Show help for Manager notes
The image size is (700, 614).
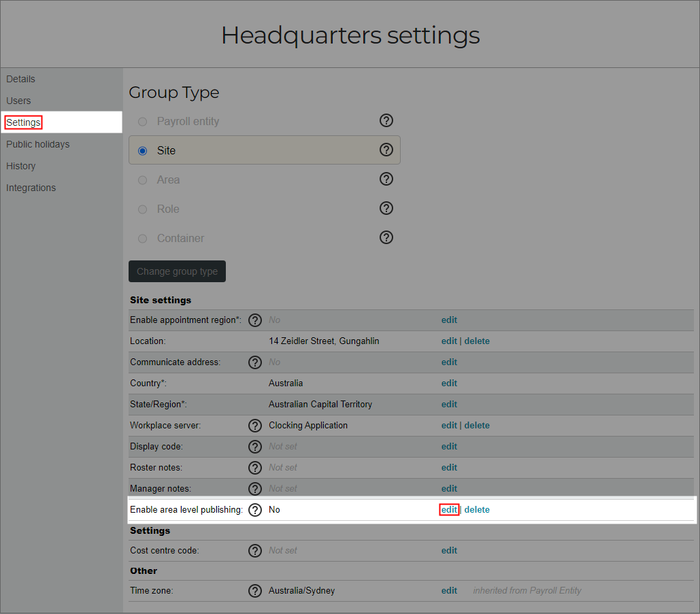pyautogui.click(x=255, y=489)
